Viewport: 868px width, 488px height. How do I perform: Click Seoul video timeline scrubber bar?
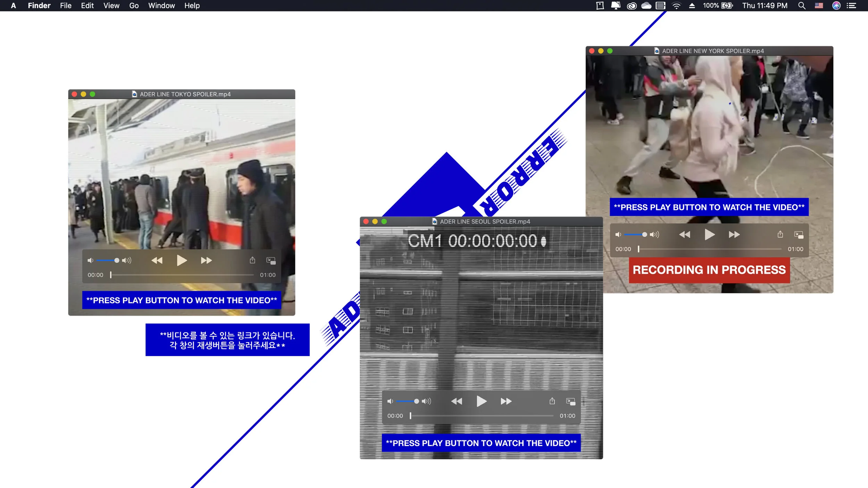(481, 415)
